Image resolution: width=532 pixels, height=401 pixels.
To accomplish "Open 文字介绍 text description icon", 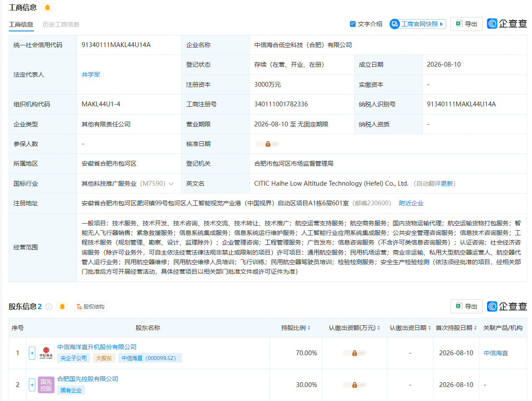I will pyautogui.click(x=353, y=24).
